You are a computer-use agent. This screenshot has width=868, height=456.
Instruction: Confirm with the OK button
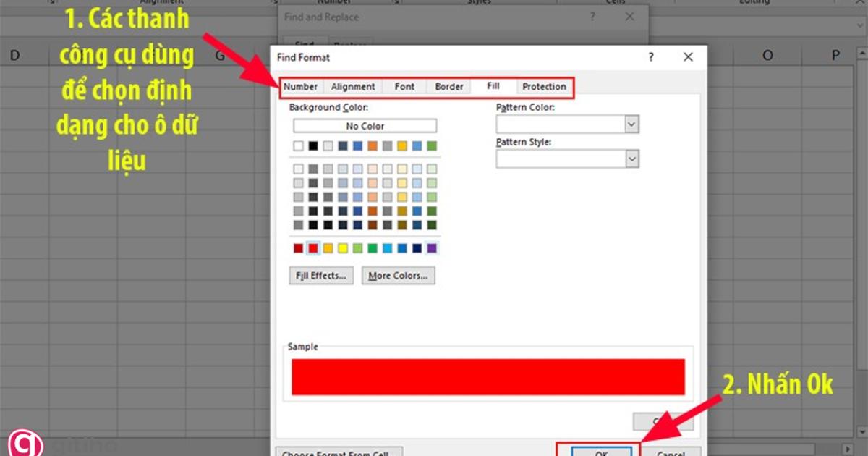[x=600, y=451]
